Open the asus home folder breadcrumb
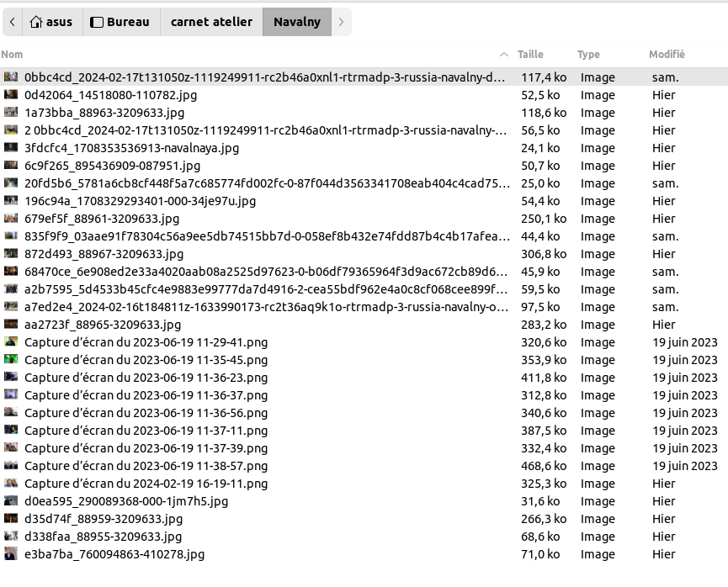Viewport: 728px width, 587px height. click(x=52, y=22)
